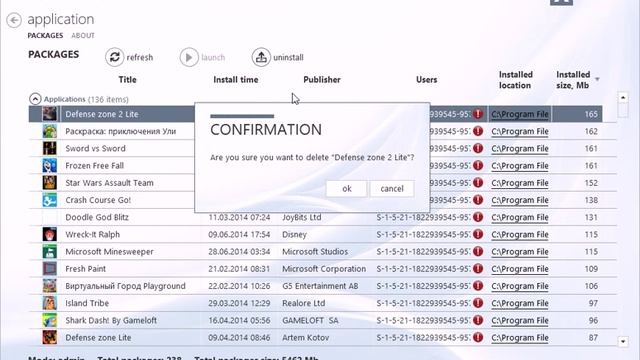Click the Раскраска app icon
Image resolution: width=640 pixels, height=360 pixels.
tap(50, 131)
